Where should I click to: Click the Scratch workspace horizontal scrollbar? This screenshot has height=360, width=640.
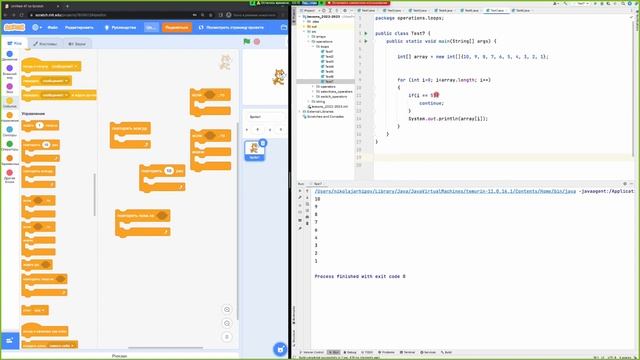[165, 348]
